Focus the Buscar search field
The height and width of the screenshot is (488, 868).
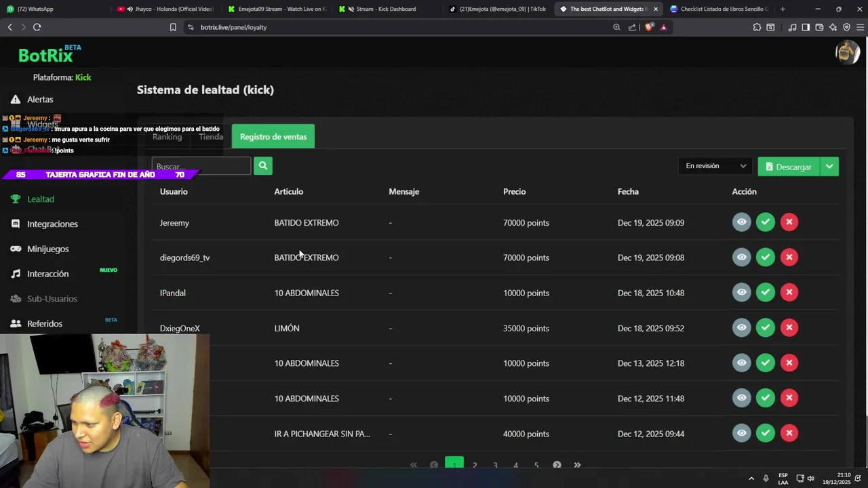(x=201, y=166)
